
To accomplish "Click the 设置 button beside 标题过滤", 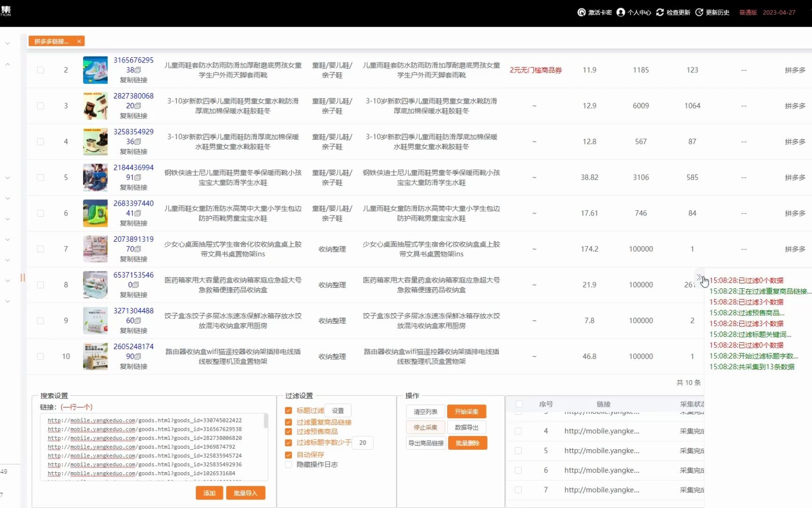I will click(x=338, y=411).
